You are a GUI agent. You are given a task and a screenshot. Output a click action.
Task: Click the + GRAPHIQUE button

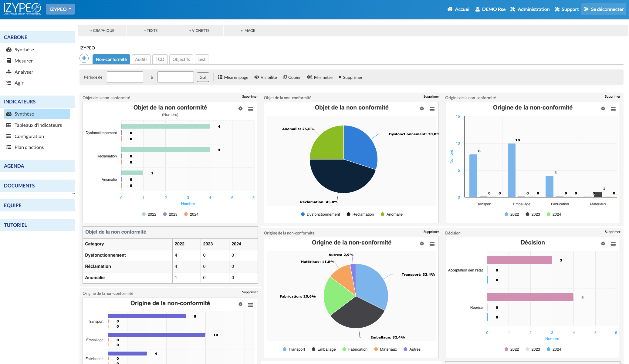click(x=102, y=31)
